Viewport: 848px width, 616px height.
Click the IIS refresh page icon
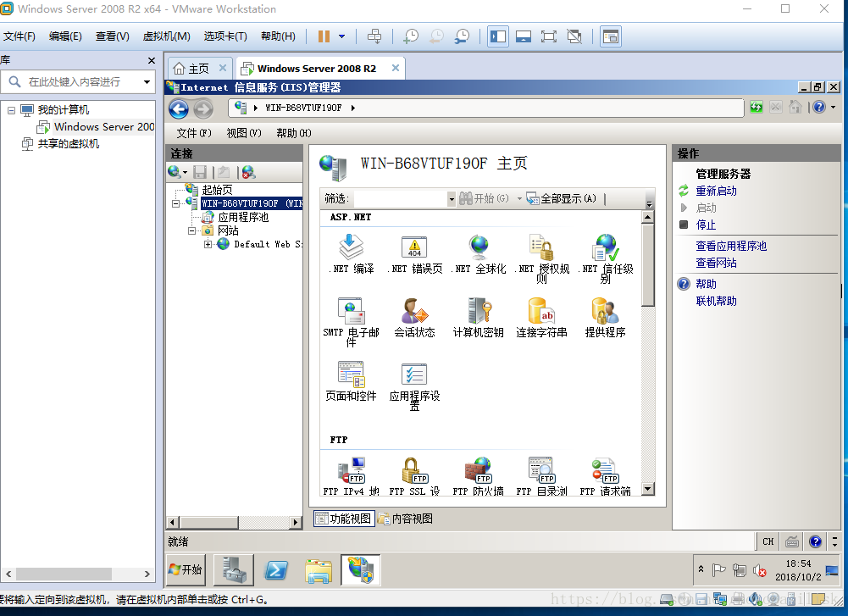(756, 107)
